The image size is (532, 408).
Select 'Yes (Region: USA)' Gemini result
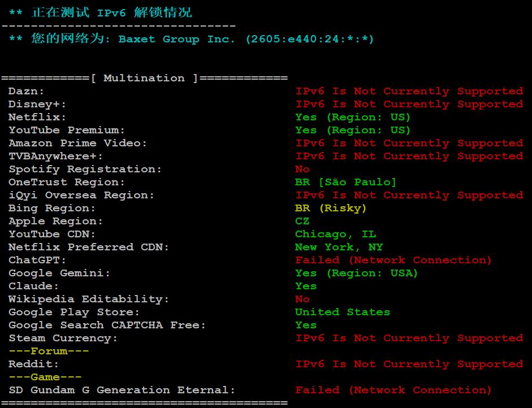tap(357, 274)
